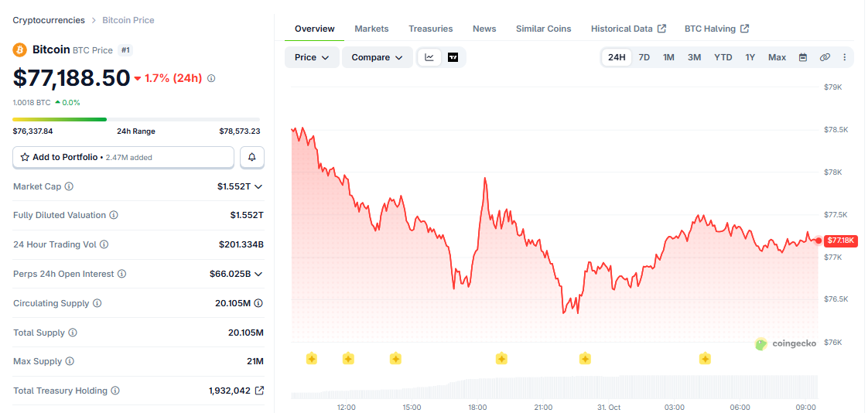Select the 3M time range

click(694, 57)
